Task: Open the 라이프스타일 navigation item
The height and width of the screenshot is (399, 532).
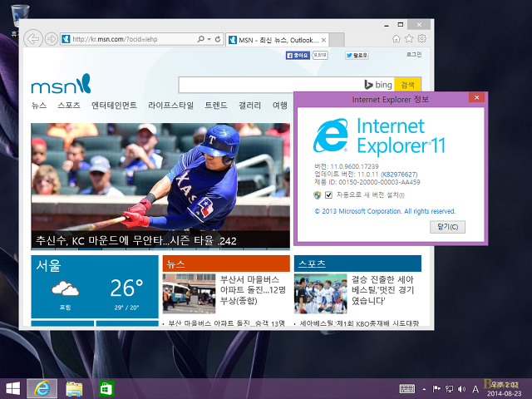Action: [x=170, y=106]
